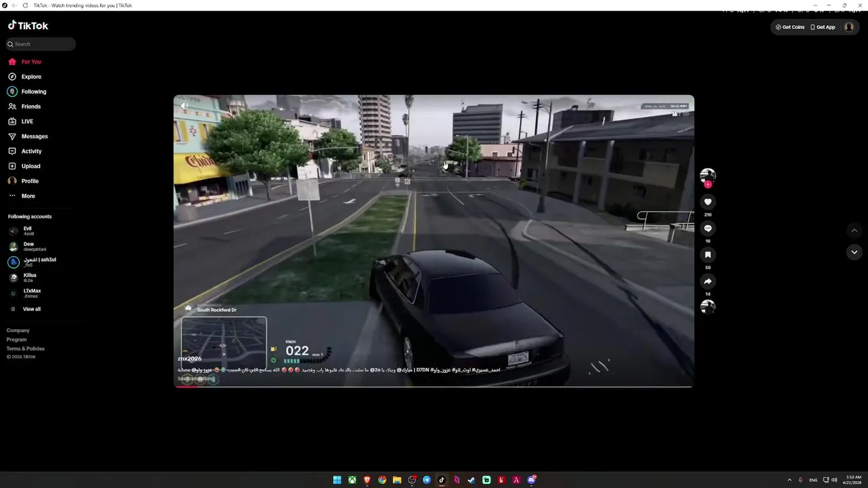
Task: Mute the video with the speaker icon
Action: 184,106
